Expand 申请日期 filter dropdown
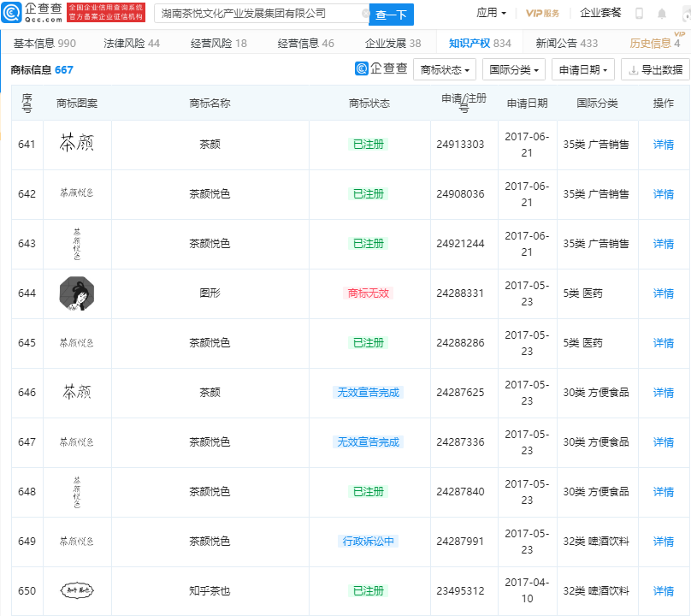Image resolution: width=691 pixels, height=616 pixels. (583, 69)
